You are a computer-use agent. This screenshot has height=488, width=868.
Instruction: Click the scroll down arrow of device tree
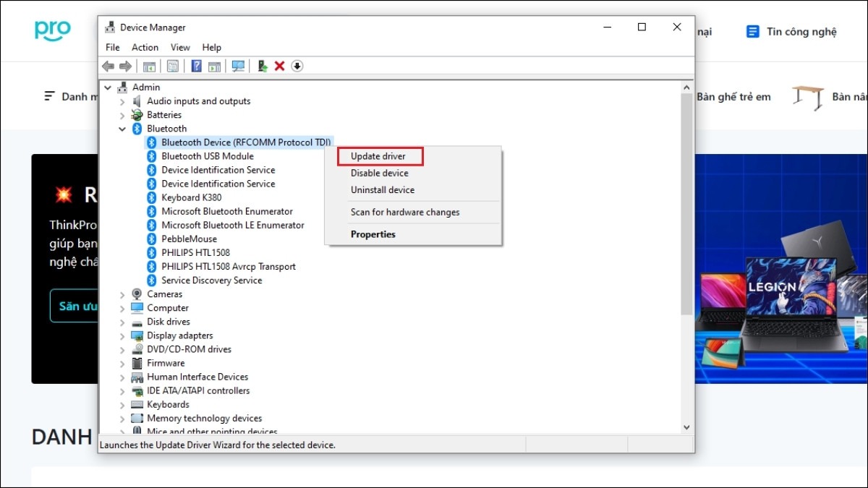pyautogui.click(x=686, y=427)
